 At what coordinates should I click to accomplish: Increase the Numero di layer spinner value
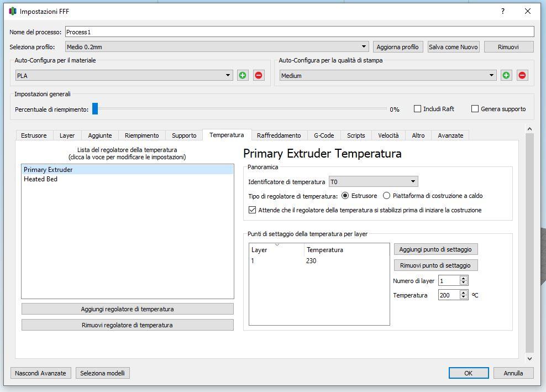(x=464, y=278)
